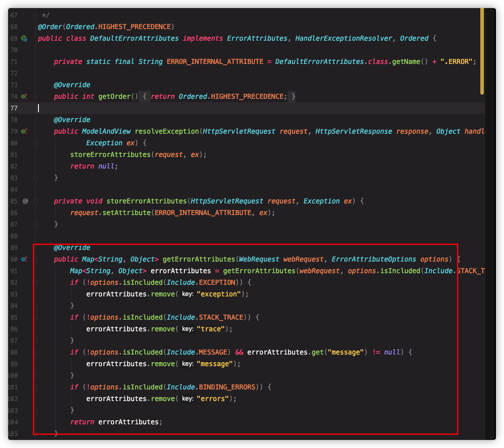504x448 pixels.
Task: Click the ERROR_INTERNAL_ATTRIBUTE constant on line 71
Action: pos(215,62)
